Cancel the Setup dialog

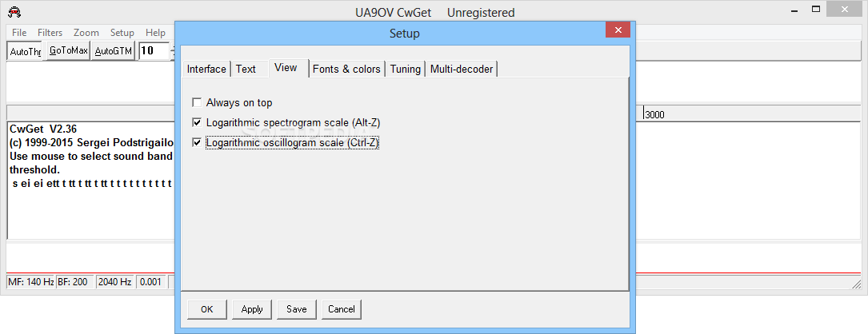coord(342,309)
